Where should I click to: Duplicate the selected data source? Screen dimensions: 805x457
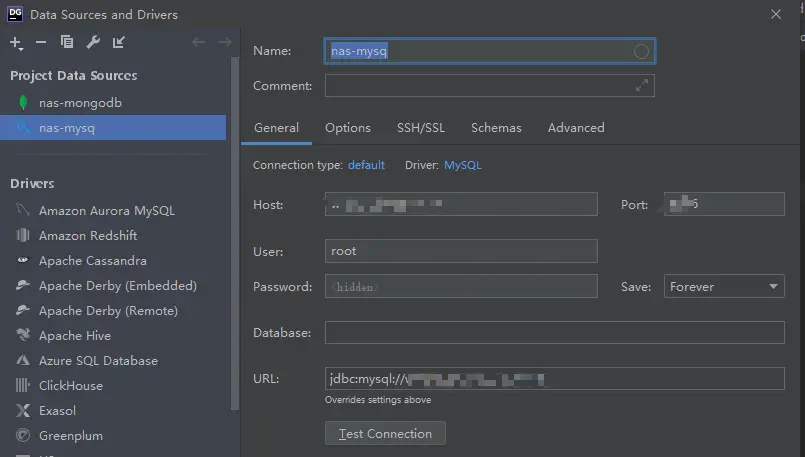point(67,42)
